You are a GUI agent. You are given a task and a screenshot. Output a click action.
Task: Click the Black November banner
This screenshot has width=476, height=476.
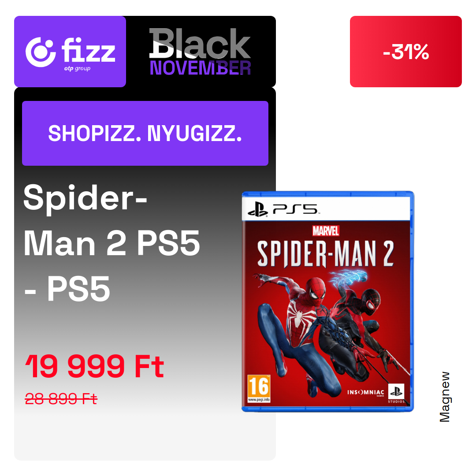click(200, 52)
